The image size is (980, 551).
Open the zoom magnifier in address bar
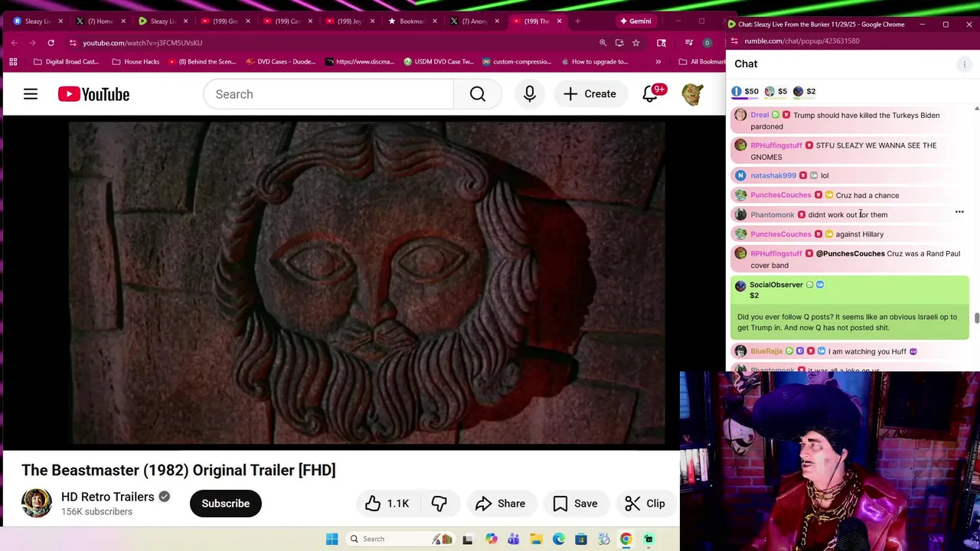point(603,43)
